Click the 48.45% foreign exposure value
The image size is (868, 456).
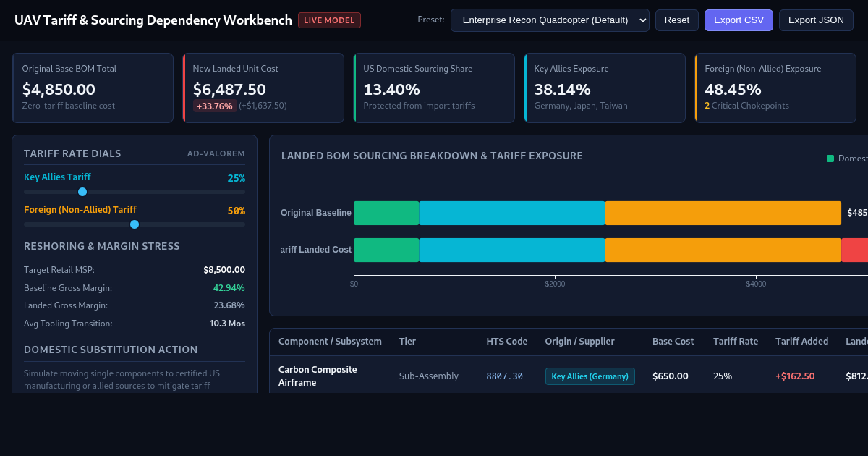click(733, 90)
